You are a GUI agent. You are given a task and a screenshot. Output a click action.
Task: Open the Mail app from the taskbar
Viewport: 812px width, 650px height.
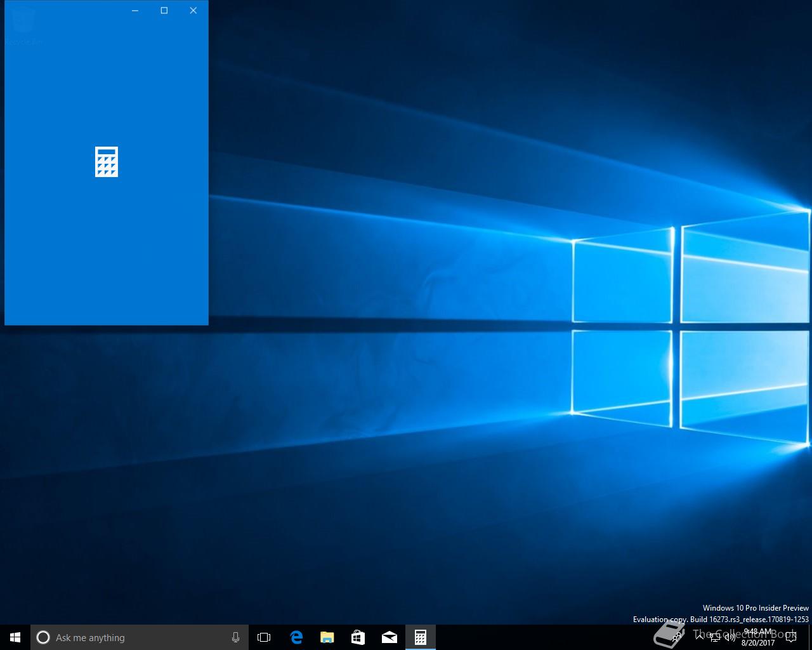[389, 637]
